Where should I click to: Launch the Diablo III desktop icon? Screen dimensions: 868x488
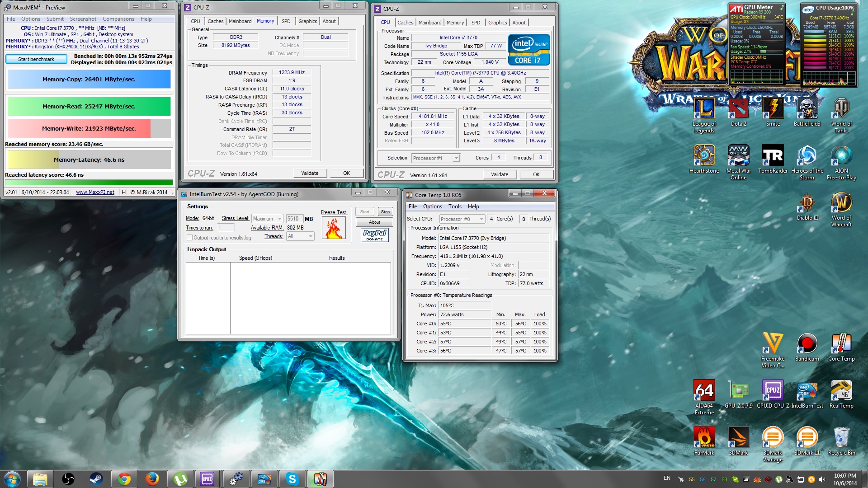pos(807,203)
